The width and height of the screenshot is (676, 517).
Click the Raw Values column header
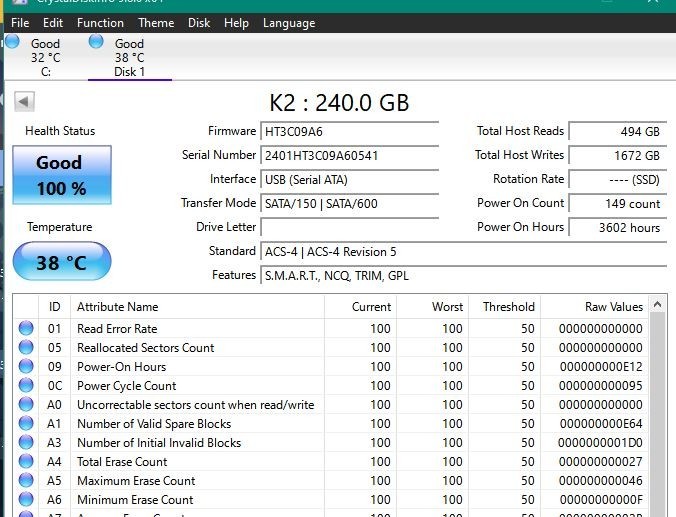[594, 307]
